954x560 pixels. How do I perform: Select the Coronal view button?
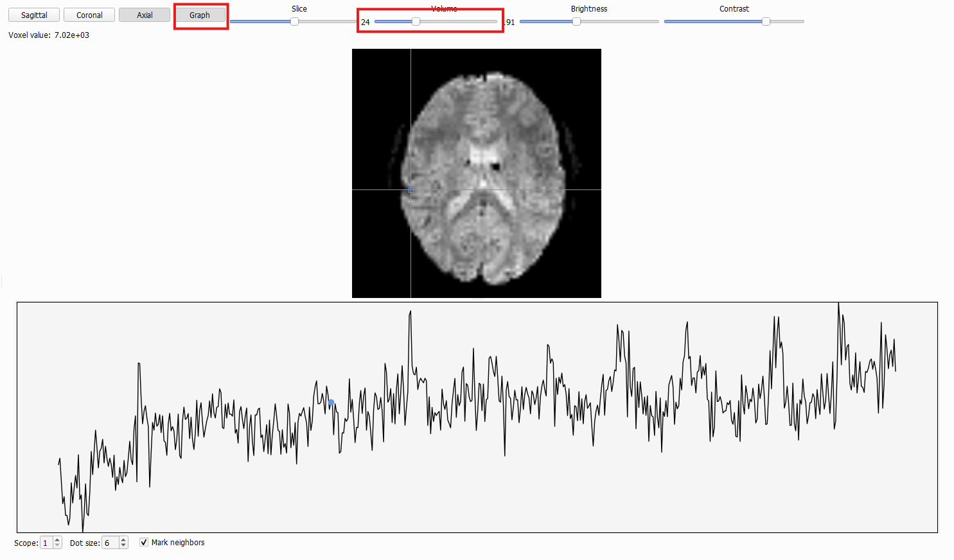coord(89,15)
